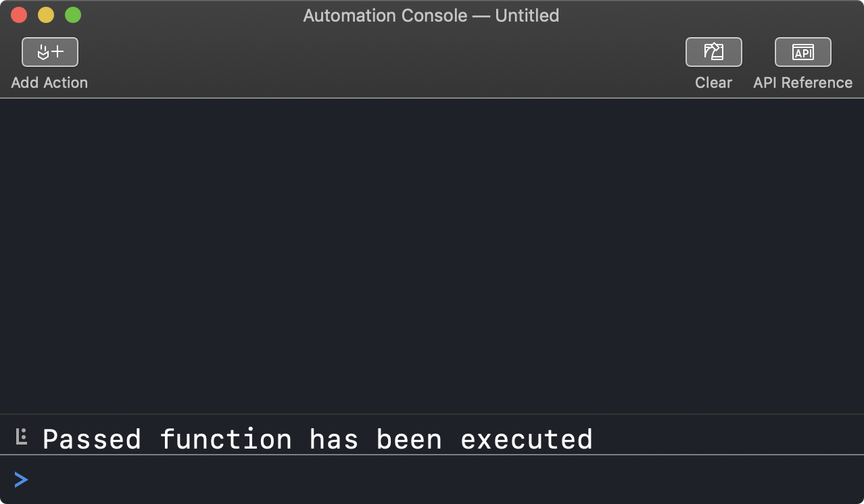Click the API Reference label text
The width and height of the screenshot is (864, 504).
[802, 82]
